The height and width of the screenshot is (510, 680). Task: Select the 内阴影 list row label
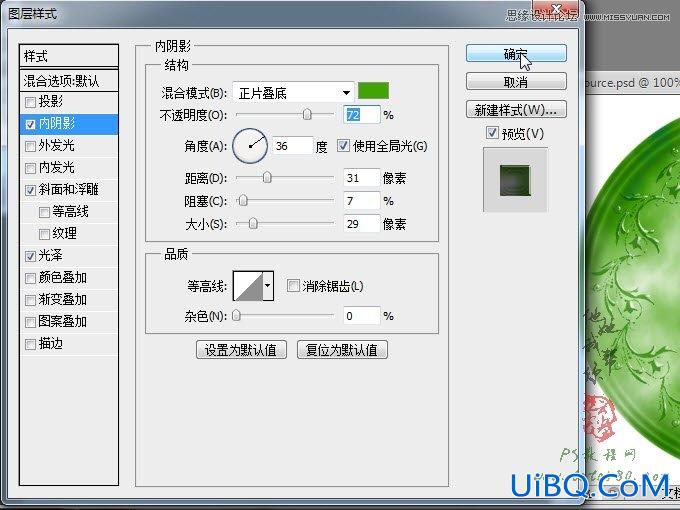click(x=57, y=124)
